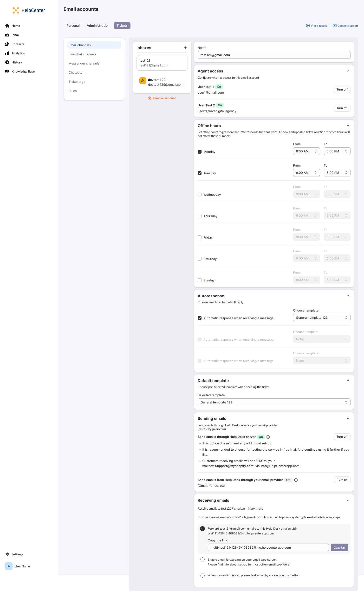Screen dimensions: 364x591
Task: Enable Wednesday office hours checkbox
Action: pyautogui.click(x=200, y=195)
